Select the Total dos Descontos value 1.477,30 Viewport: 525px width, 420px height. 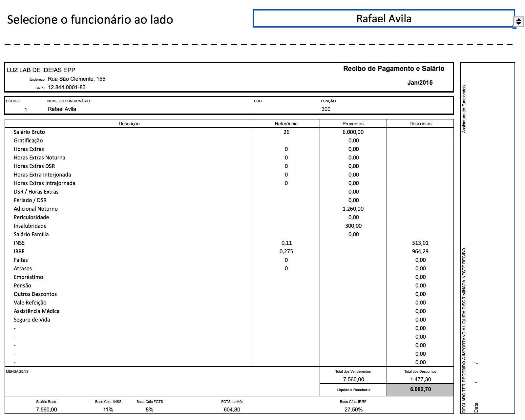tap(420, 379)
